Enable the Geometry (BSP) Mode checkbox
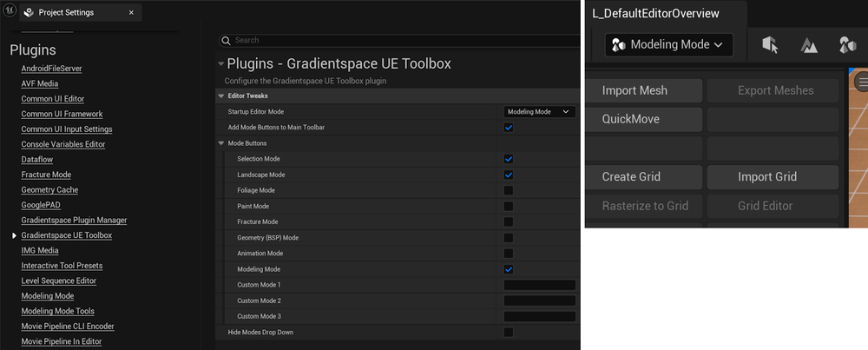This screenshot has height=350, width=868. tap(508, 238)
